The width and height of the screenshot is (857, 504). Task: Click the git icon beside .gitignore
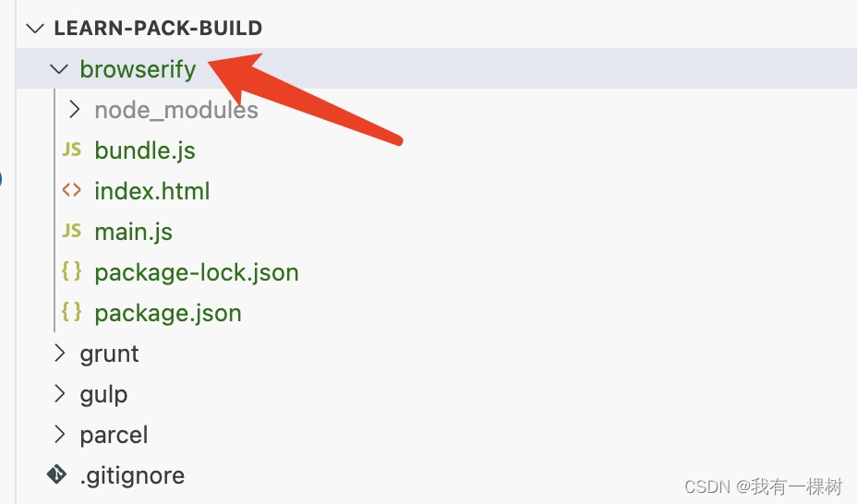57,474
